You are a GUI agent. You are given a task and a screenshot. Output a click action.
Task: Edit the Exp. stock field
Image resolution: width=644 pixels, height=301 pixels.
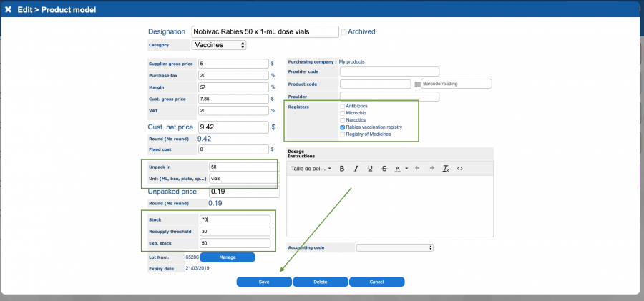coord(235,243)
